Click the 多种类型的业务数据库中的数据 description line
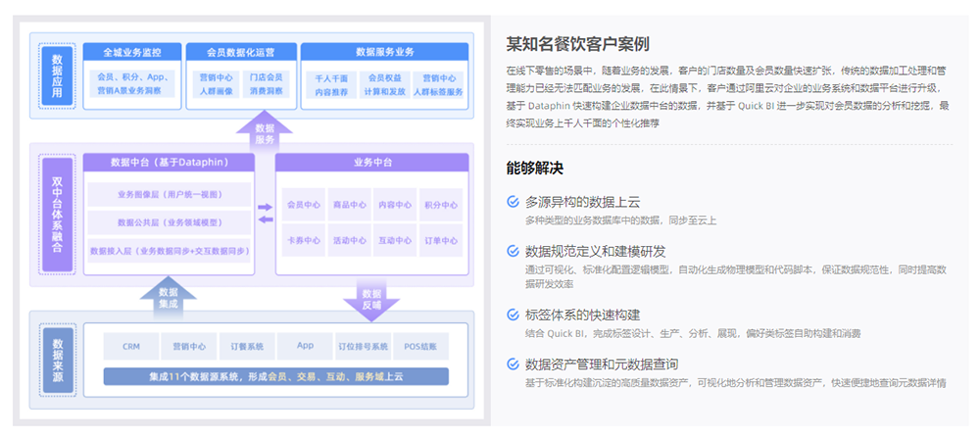Screen dimensions: 980x438 620,220
